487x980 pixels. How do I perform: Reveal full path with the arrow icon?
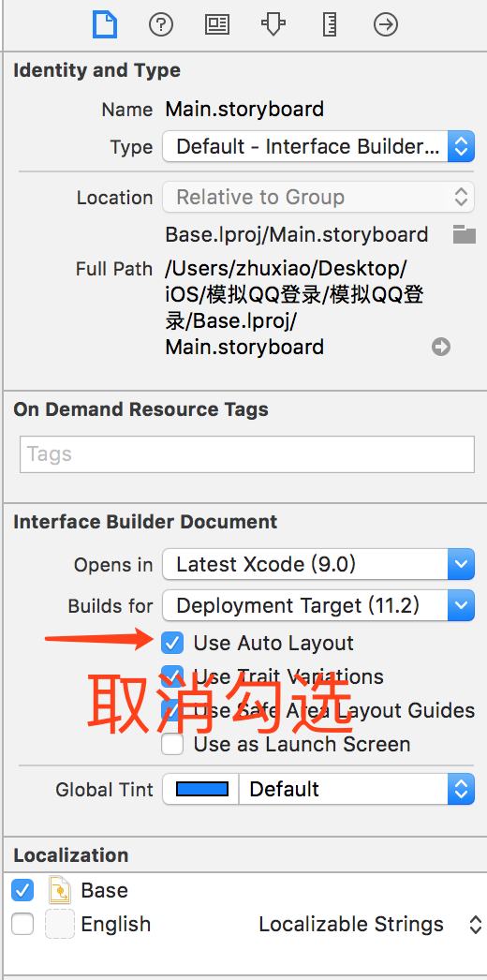441,347
